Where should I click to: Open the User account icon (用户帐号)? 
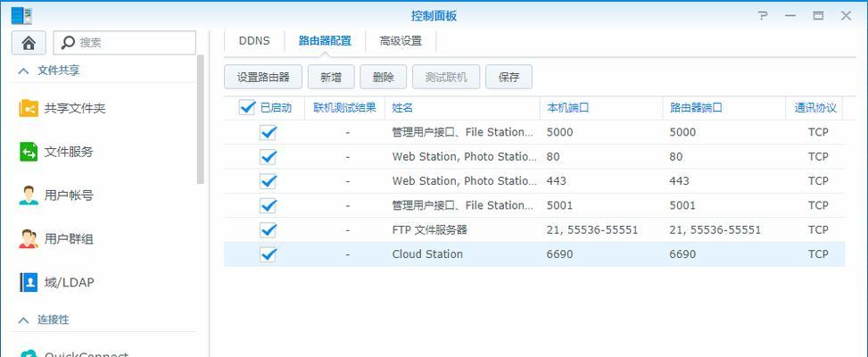(x=29, y=195)
